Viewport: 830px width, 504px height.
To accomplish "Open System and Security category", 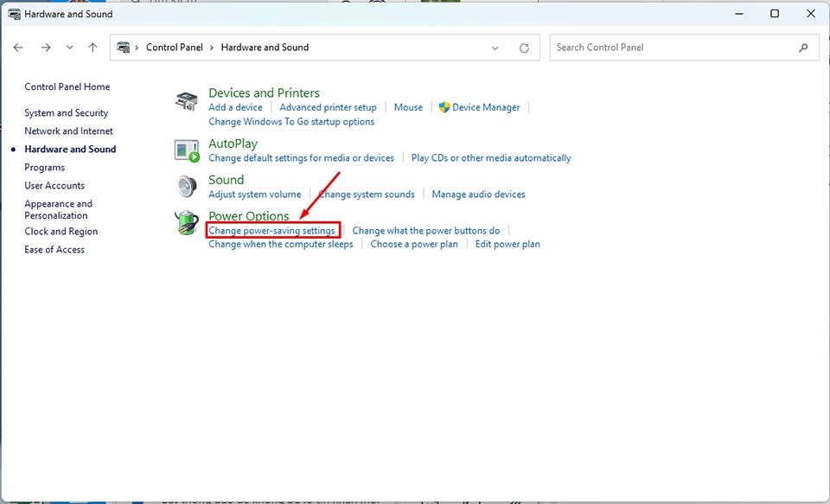I will [67, 112].
